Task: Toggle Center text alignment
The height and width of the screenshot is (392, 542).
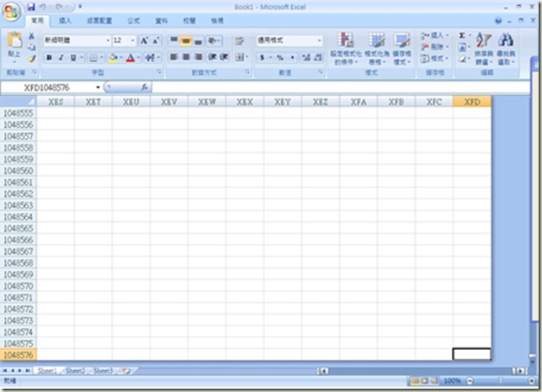Action: tap(186, 57)
